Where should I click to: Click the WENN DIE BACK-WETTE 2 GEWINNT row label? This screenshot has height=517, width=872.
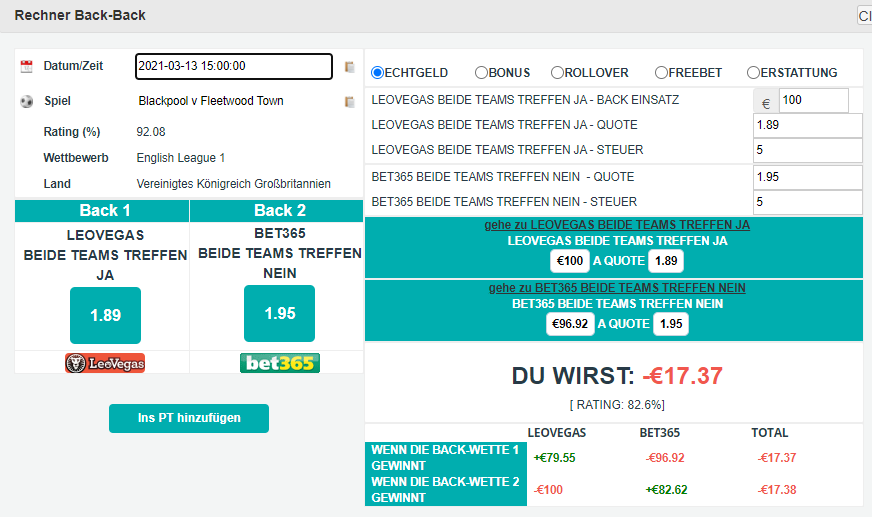(445, 490)
